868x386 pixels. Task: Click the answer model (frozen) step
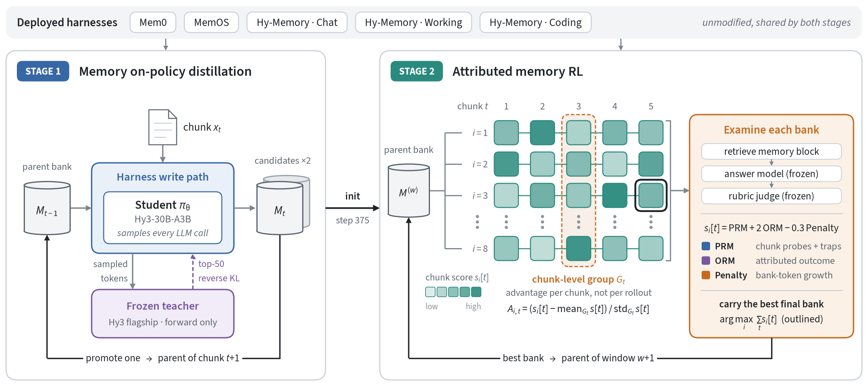click(772, 174)
